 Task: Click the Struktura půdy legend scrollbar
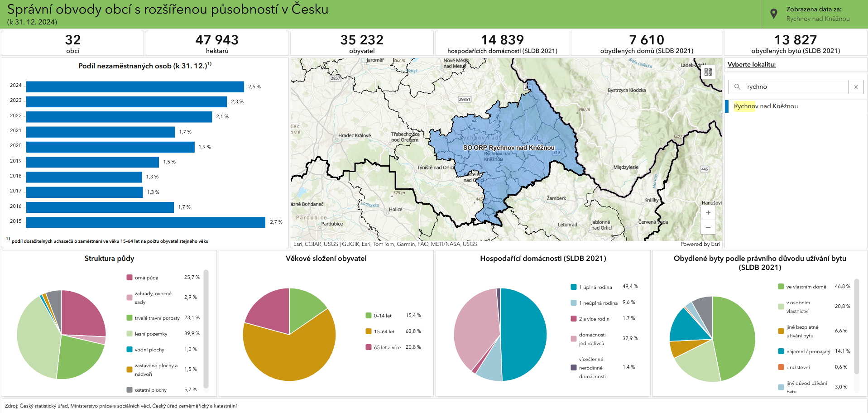(x=206, y=328)
